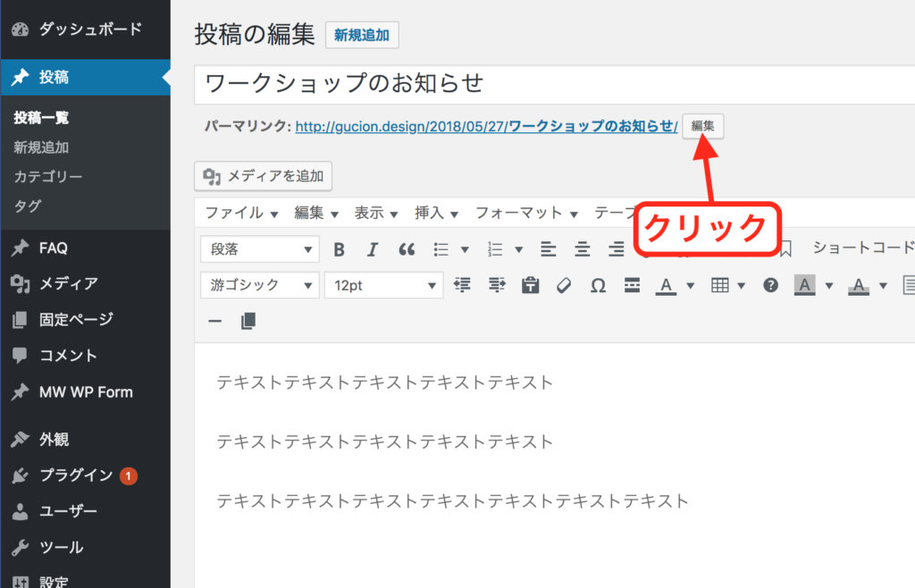Open the special character Omega icon
The image size is (915, 588).
598,285
